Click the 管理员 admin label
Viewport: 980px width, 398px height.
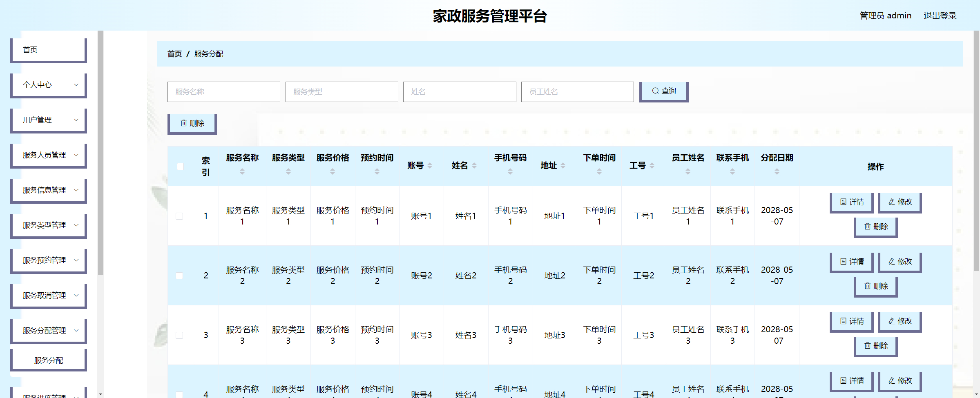coord(885,16)
